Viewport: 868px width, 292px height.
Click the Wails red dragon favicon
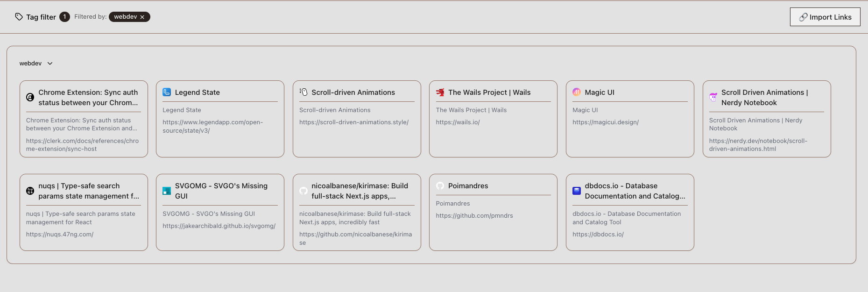[440, 92]
